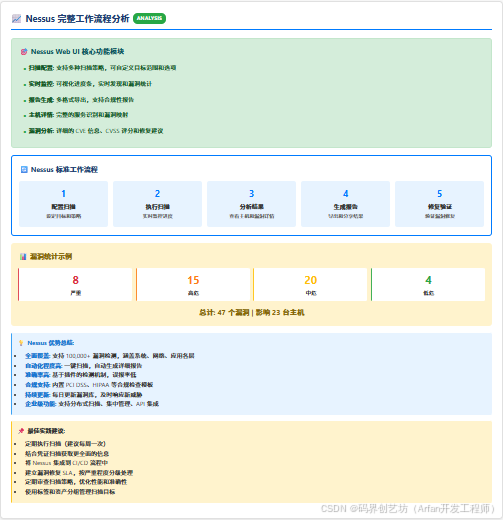
Task: Click the 主机详情 bullet line
Action: (x=78, y=115)
